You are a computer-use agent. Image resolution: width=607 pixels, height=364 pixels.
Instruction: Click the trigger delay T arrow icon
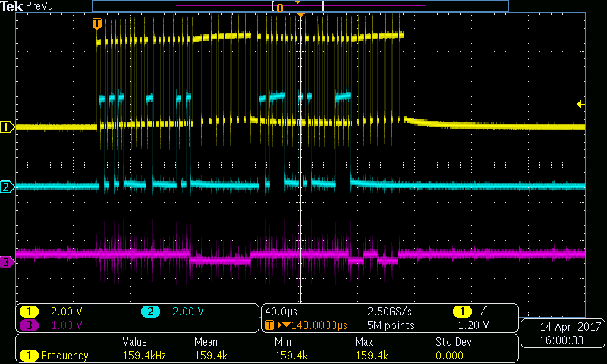tap(277, 325)
